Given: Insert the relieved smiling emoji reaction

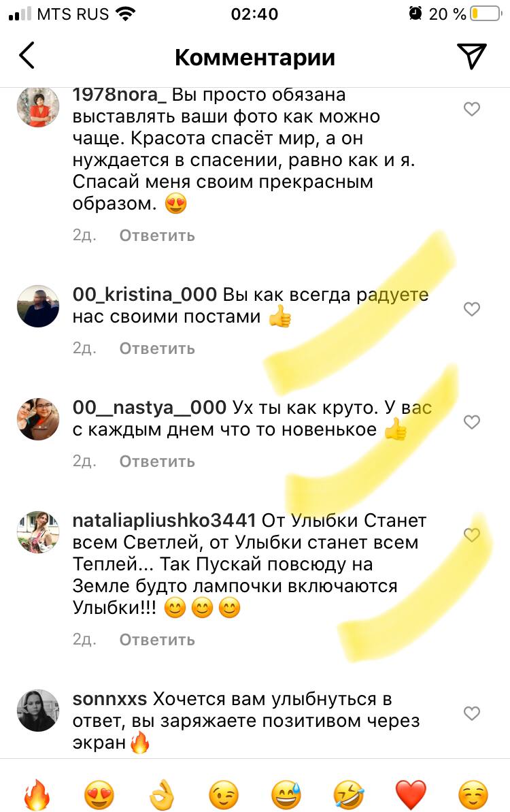Looking at the screenshot, I should point(473,794).
